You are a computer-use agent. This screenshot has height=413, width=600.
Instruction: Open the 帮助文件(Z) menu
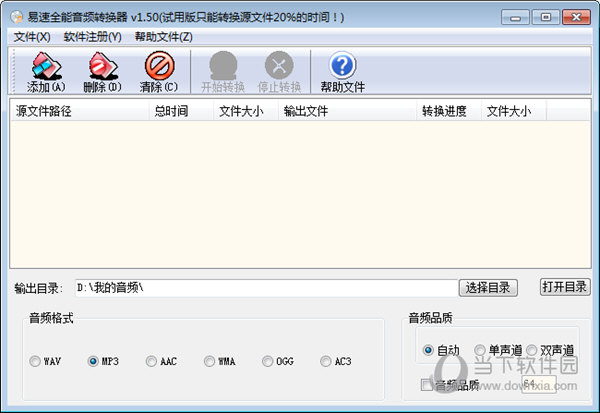(x=163, y=37)
